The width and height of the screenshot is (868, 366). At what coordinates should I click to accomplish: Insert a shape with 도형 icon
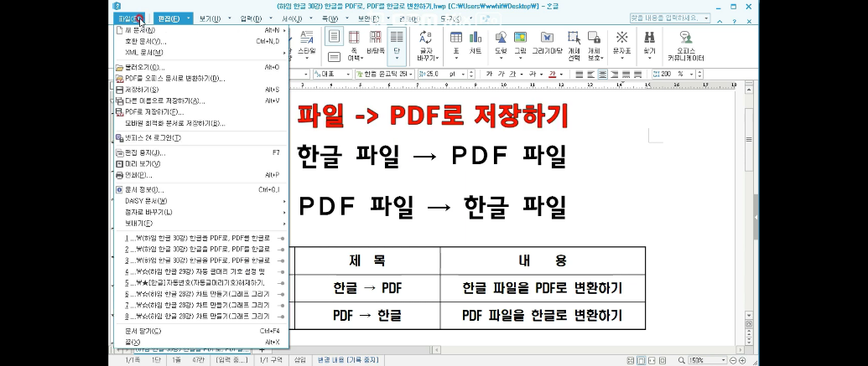pyautogui.click(x=501, y=42)
